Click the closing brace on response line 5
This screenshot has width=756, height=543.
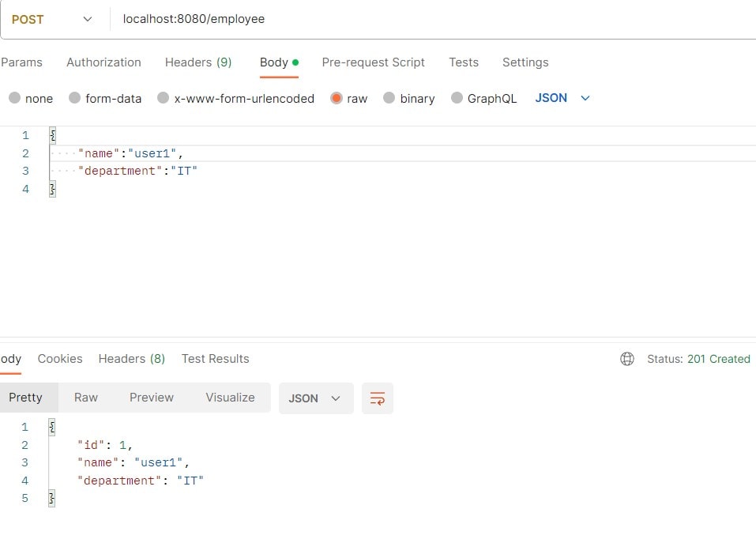51,498
